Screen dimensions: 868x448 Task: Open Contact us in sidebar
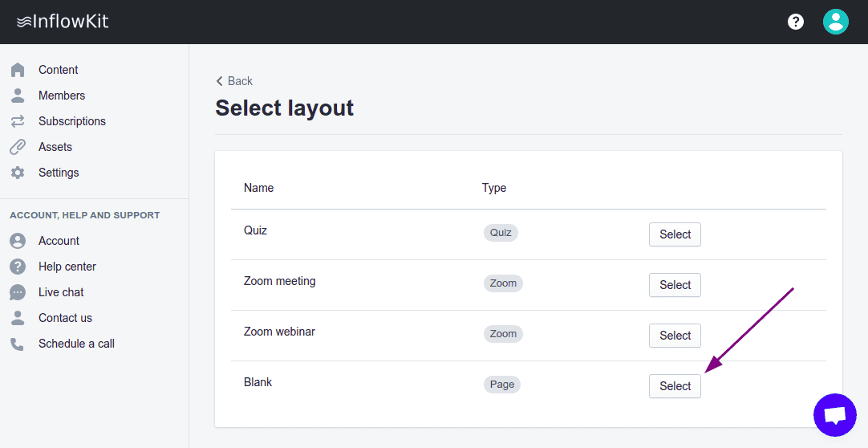[x=65, y=318]
